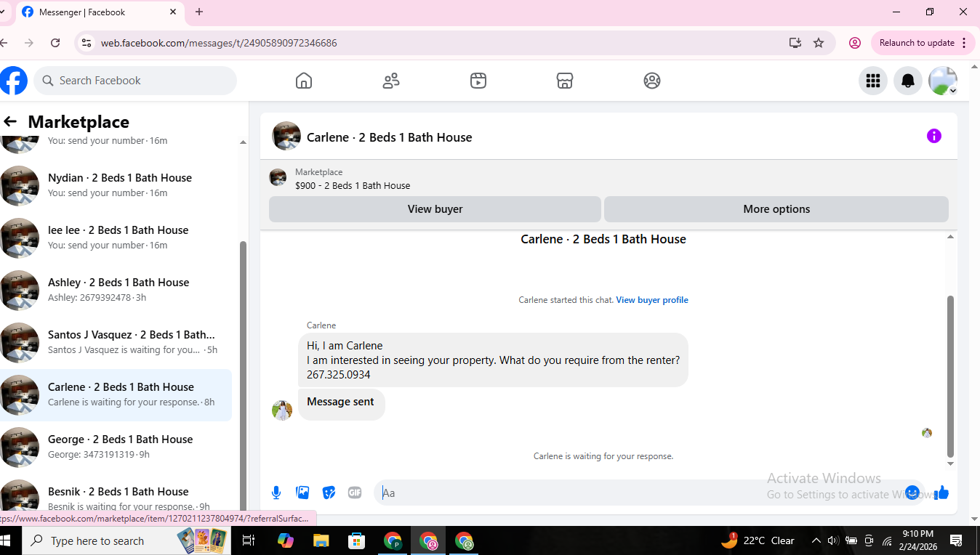Screen dimensions: 980x555
Task: Open the Facebook Home icon
Action: point(304,81)
